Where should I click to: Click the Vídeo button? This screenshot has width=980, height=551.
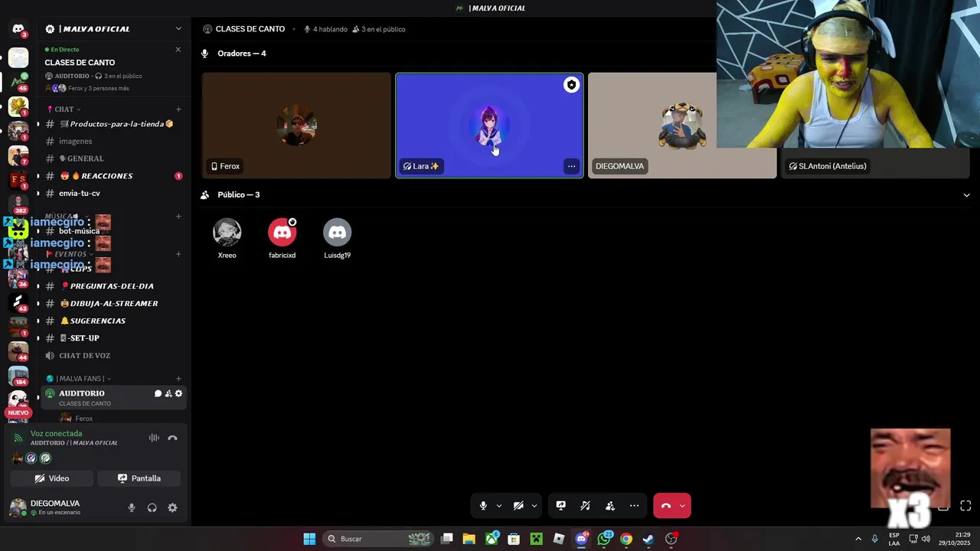coord(52,478)
